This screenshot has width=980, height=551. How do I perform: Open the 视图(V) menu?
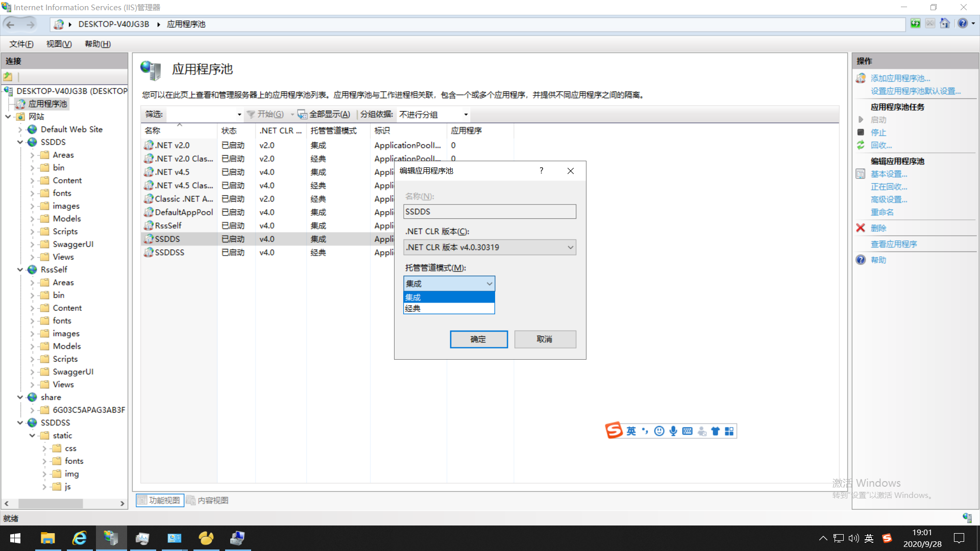(x=59, y=44)
